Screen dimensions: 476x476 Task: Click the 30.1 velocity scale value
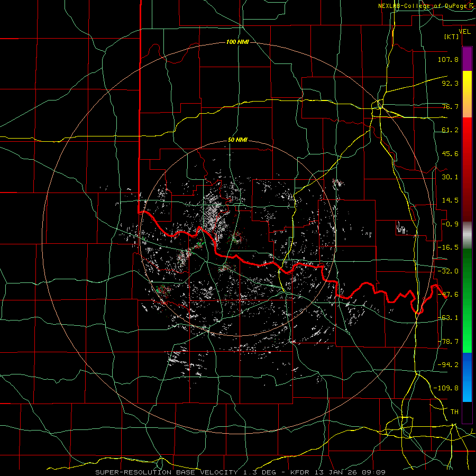tap(450, 177)
